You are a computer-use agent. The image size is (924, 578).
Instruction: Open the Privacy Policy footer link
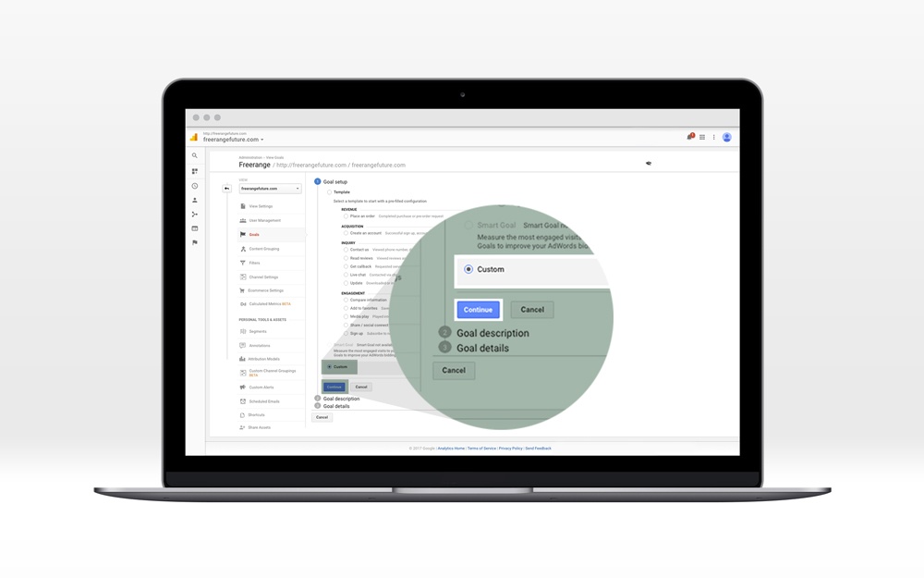510,449
